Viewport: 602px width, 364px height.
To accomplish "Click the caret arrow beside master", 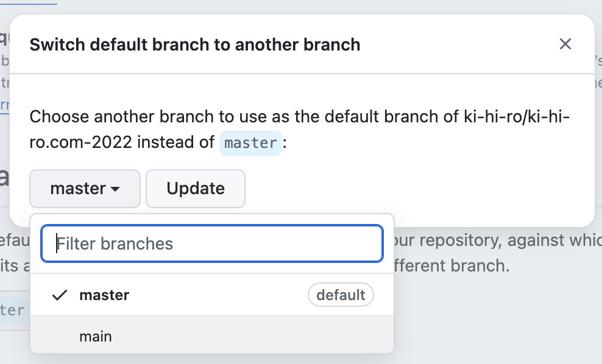I will point(115,189).
